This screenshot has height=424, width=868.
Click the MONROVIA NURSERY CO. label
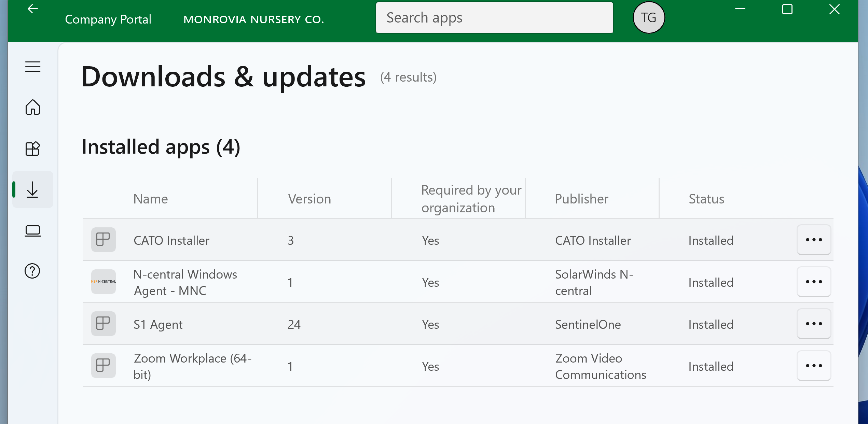pos(253,19)
